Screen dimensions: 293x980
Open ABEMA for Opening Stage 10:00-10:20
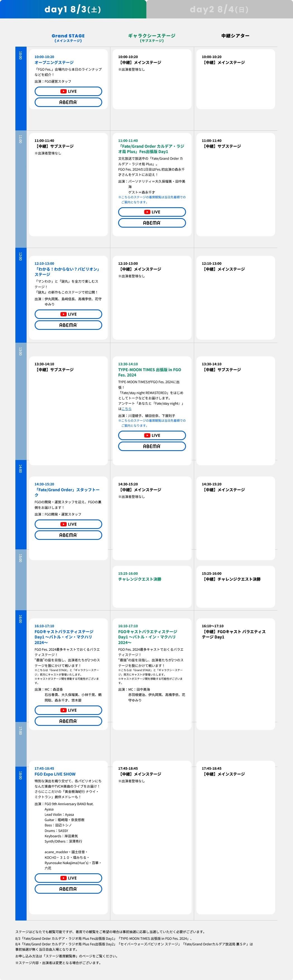[68, 102]
